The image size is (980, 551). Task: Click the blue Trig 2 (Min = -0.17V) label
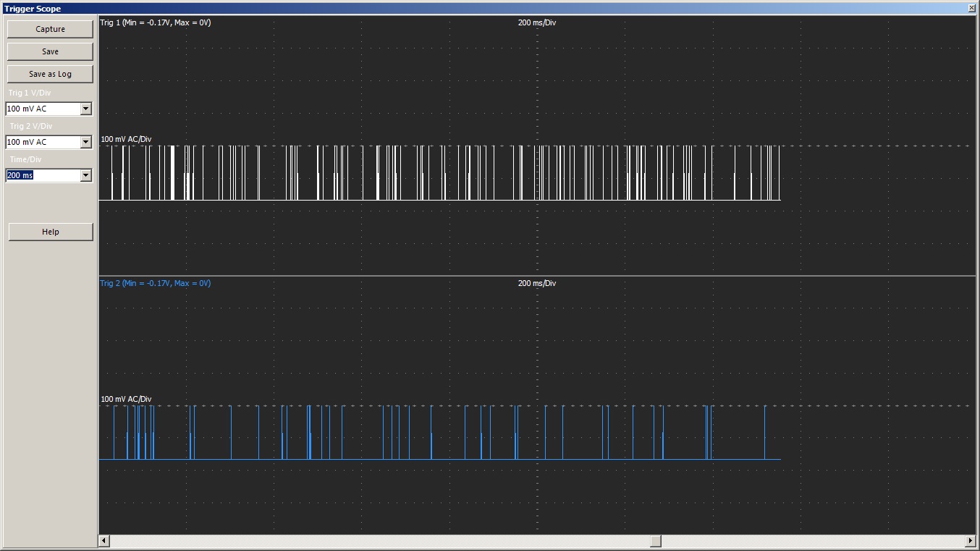click(156, 283)
